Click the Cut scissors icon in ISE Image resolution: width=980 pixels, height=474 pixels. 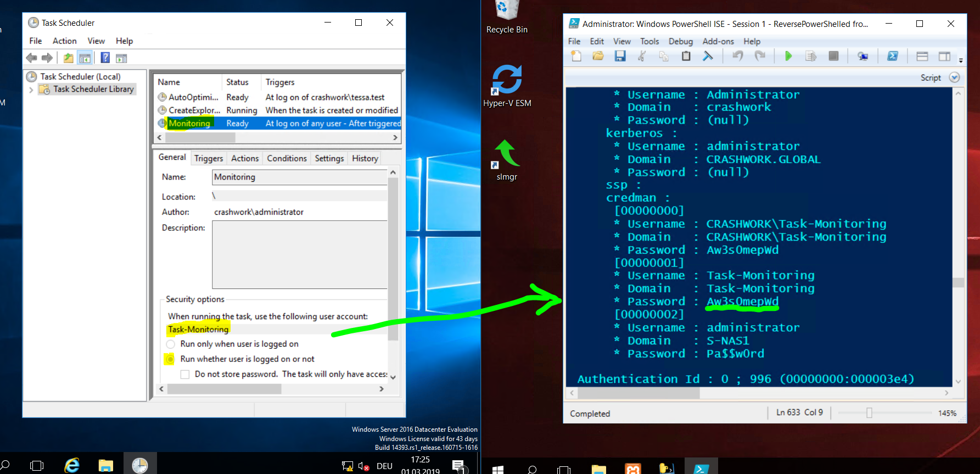pos(641,56)
